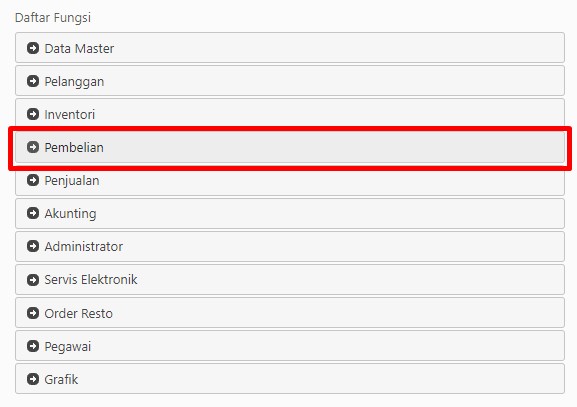This screenshot has height=407, width=577.
Task: Expand the Data Master section
Action: [290, 48]
